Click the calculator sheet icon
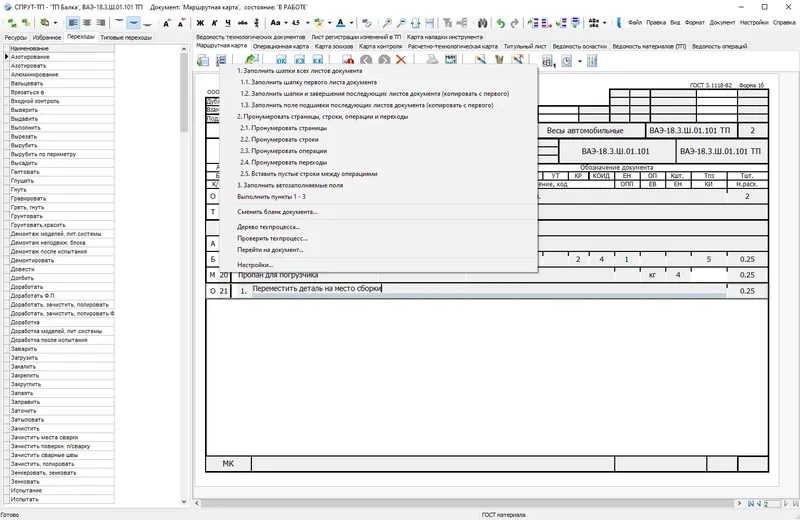 pyautogui.click(x=548, y=61)
